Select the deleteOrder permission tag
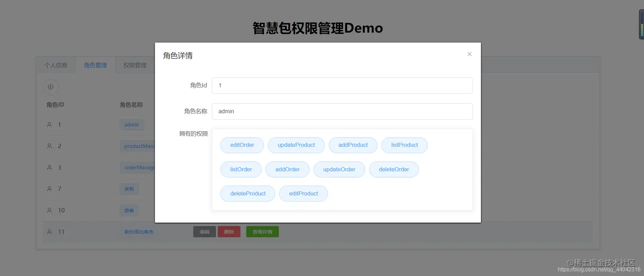 [394, 170]
